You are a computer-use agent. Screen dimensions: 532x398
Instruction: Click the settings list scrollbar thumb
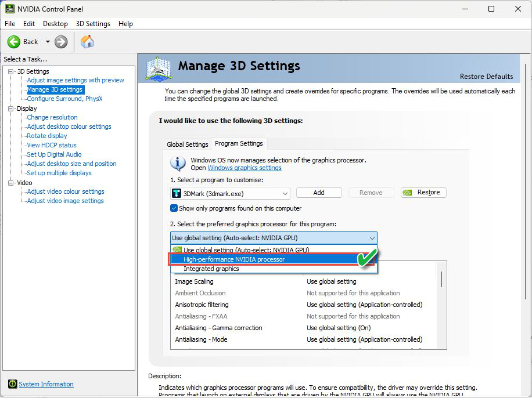pyautogui.click(x=441, y=279)
